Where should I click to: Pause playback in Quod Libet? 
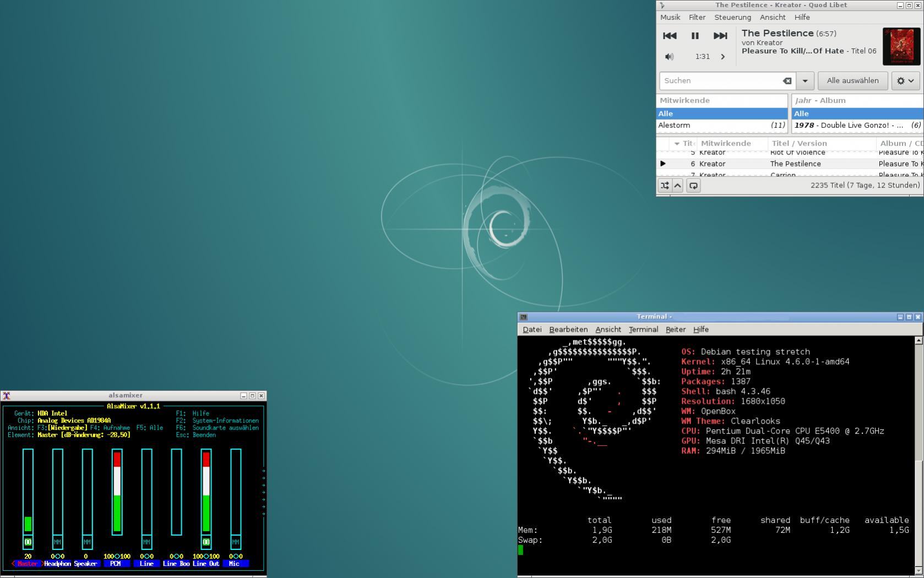pyautogui.click(x=695, y=36)
